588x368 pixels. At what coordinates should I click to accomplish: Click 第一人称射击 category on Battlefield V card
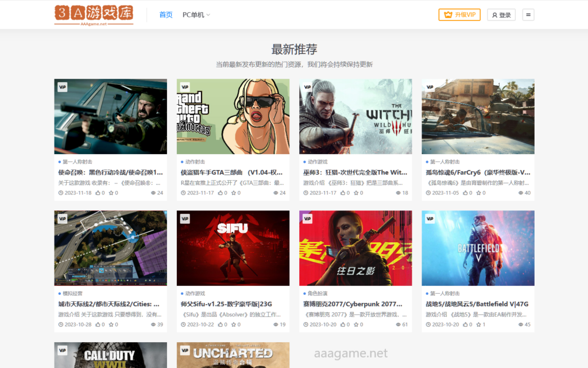pos(445,293)
